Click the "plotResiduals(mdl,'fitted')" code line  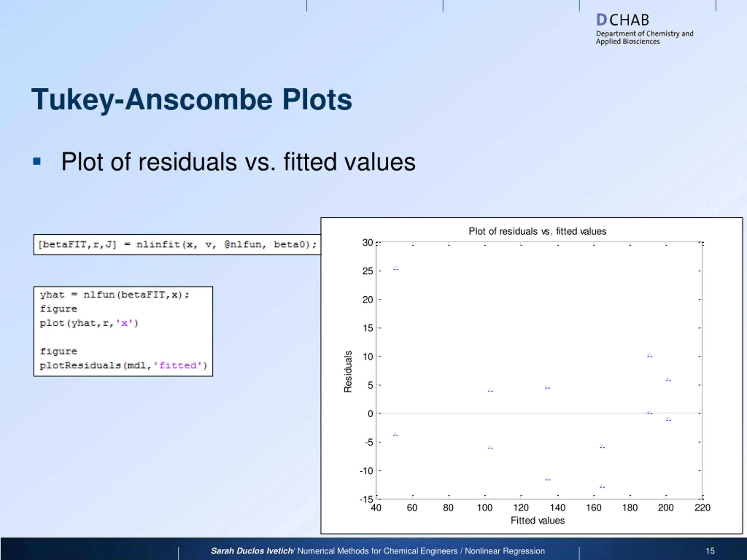pos(123,365)
